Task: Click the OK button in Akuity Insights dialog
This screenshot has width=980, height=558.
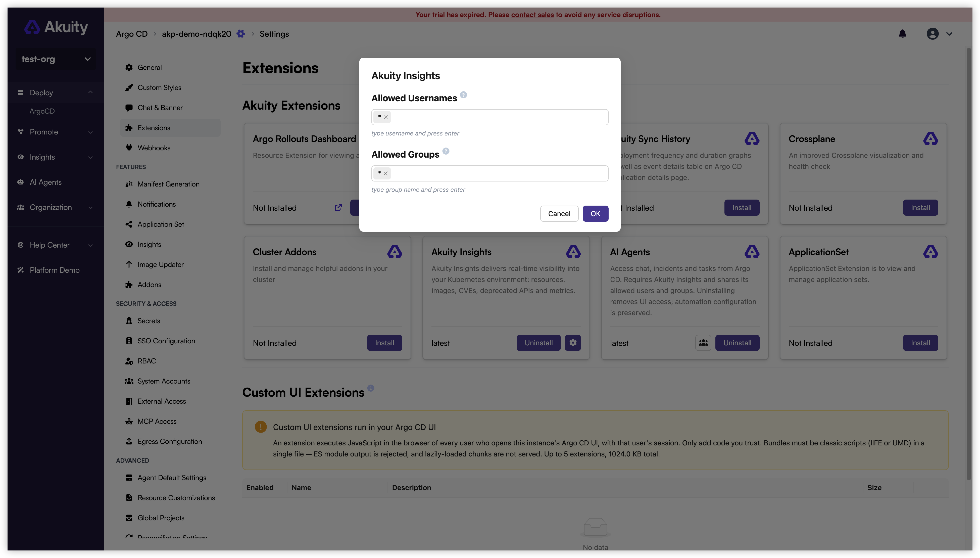Action: pyautogui.click(x=595, y=213)
